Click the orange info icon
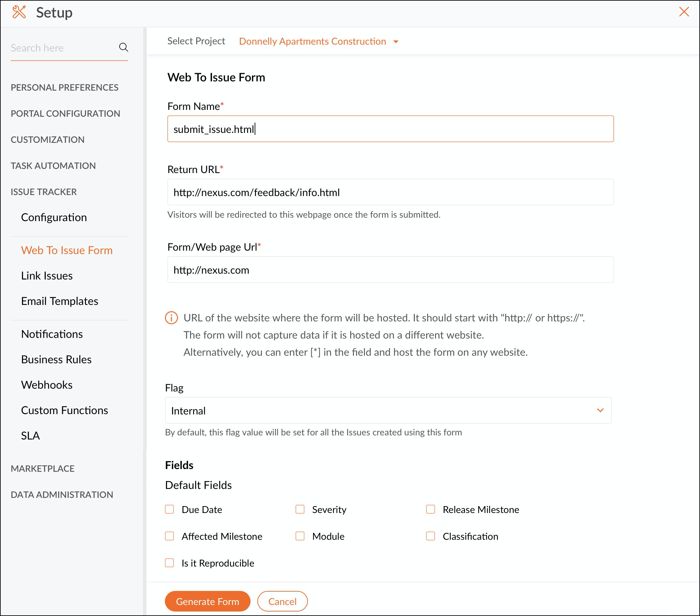The height and width of the screenshot is (616, 700). pos(171,318)
